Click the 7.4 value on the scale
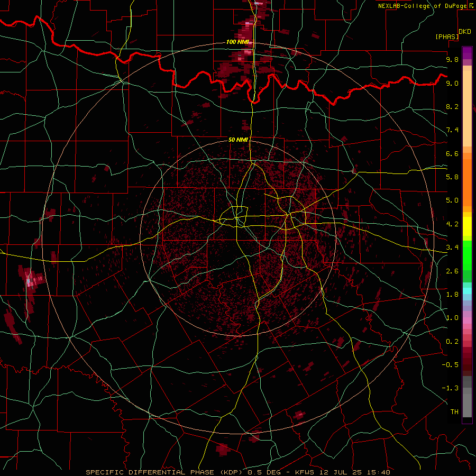 (x=452, y=130)
